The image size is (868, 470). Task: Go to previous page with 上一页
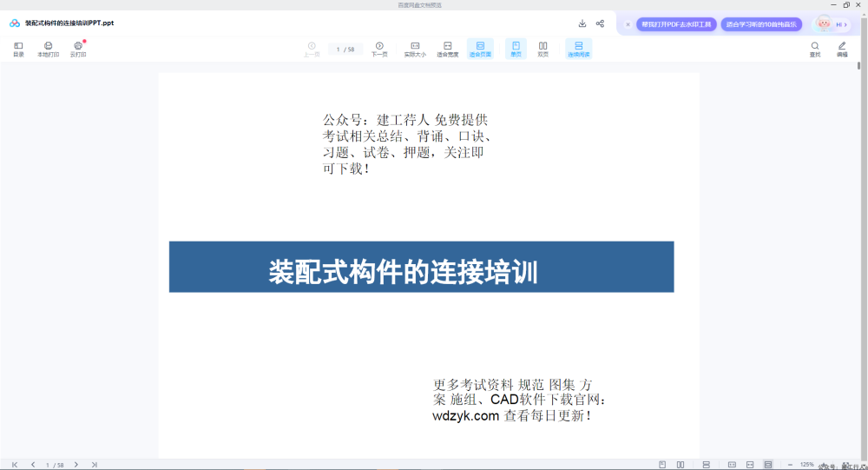pyautogui.click(x=312, y=50)
